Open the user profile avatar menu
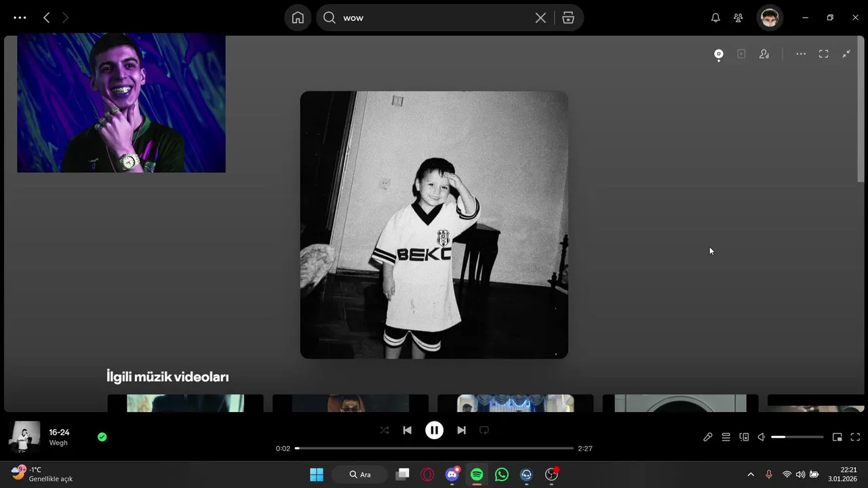868x488 pixels. [770, 18]
